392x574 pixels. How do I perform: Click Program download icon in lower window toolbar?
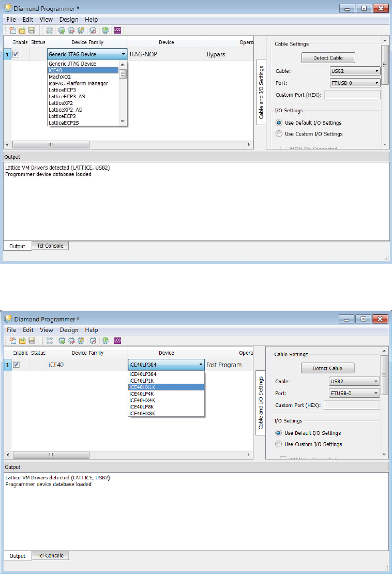105,341
